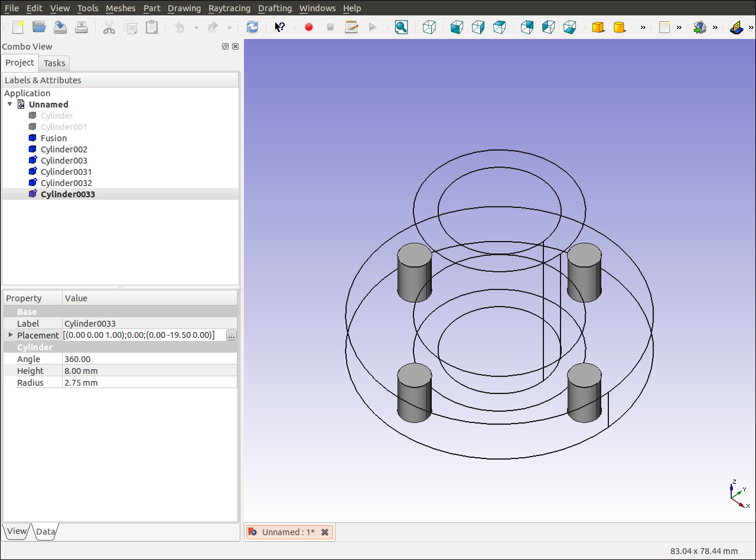Screen dimensions: 756x560
Task: Create a cylinder with yellow cylinder icon
Action: 619,27
